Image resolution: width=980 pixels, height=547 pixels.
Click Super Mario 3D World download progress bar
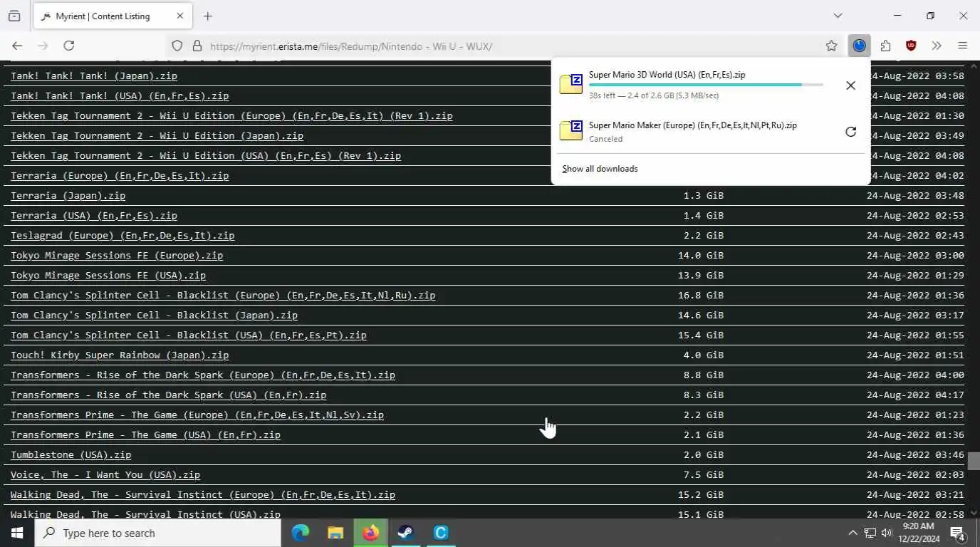click(x=706, y=85)
